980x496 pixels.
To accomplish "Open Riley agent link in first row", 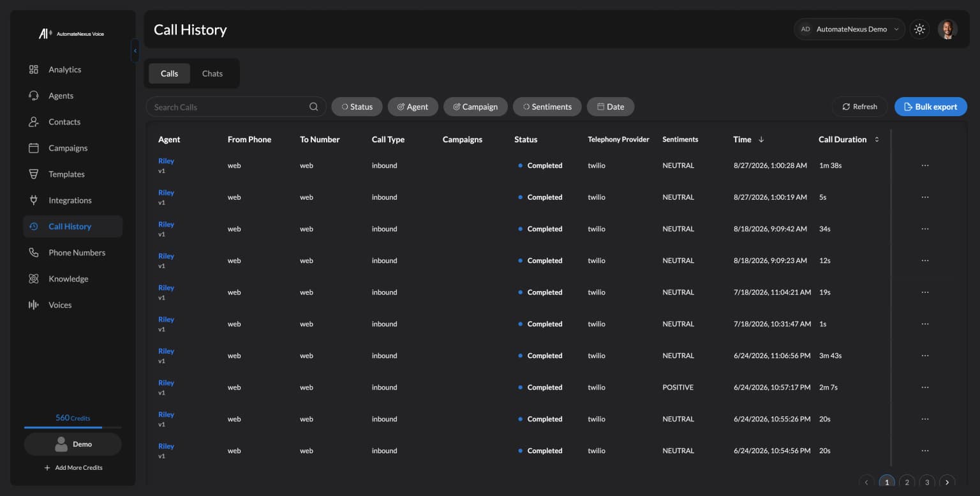I will coord(166,161).
